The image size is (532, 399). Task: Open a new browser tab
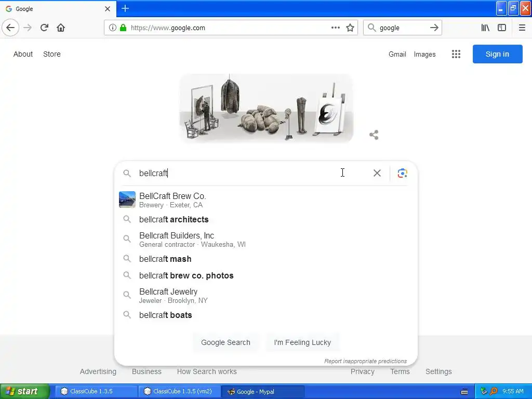[125, 8]
